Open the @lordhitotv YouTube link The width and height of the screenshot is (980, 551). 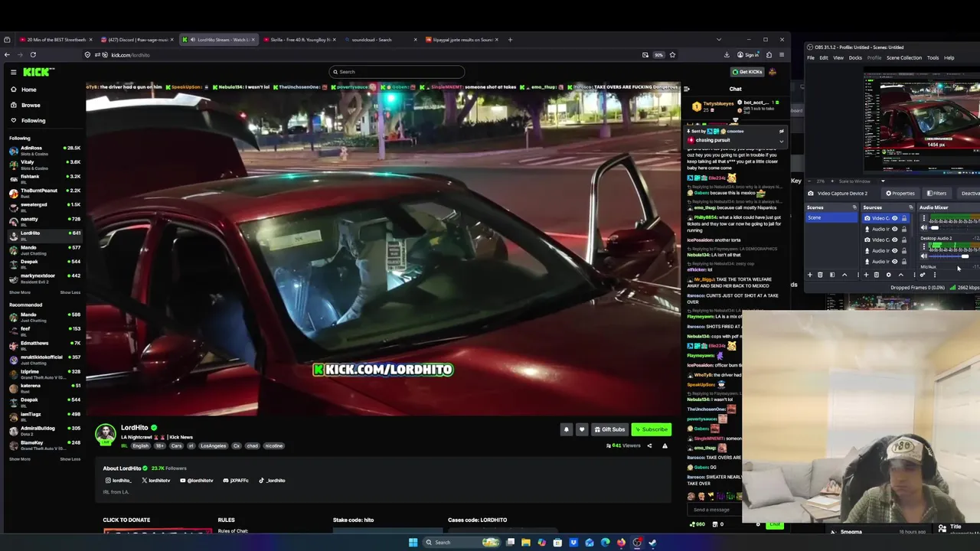click(197, 481)
